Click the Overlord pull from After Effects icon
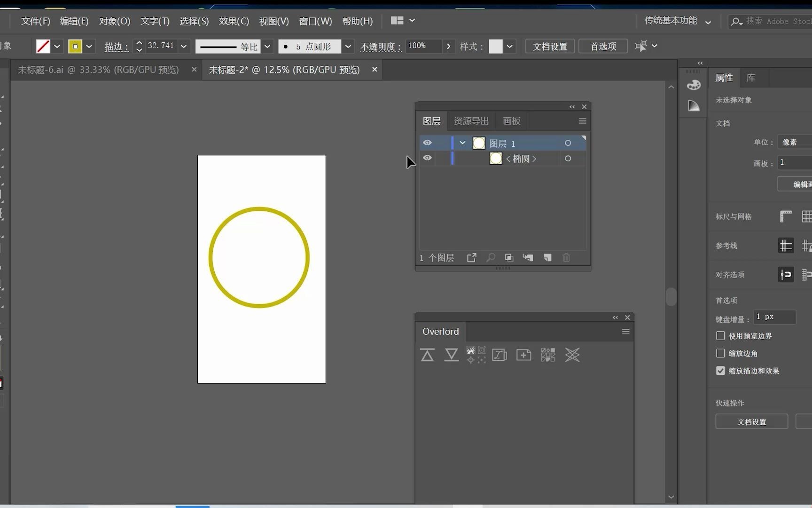Viewport: 812px width, 508px height. pyautogui.click(x=451, y=355)
